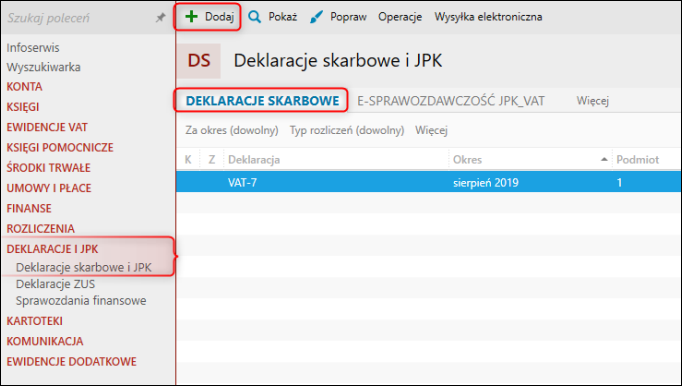Open Infoserwis in the sidebar

33,47
